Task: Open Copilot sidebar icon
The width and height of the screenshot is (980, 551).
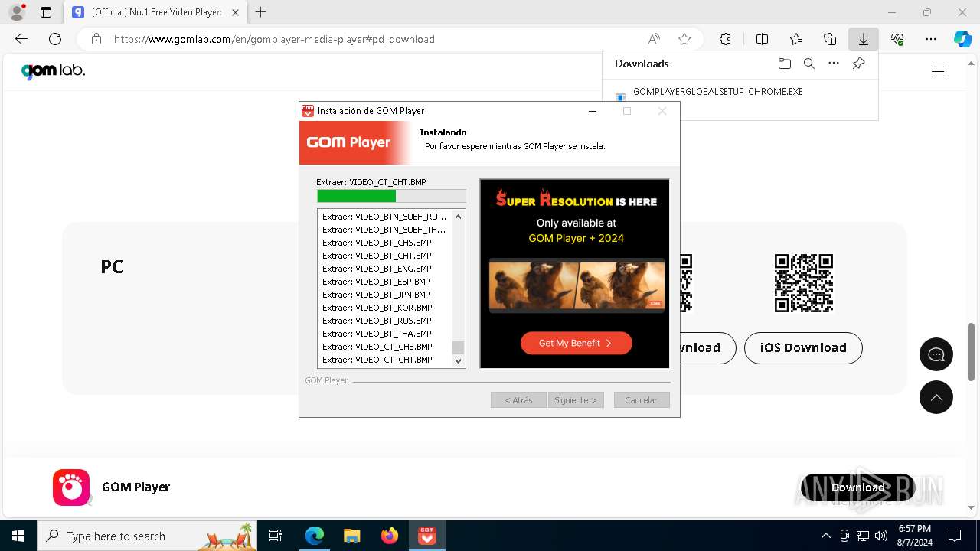Action: tap(962, 39)
